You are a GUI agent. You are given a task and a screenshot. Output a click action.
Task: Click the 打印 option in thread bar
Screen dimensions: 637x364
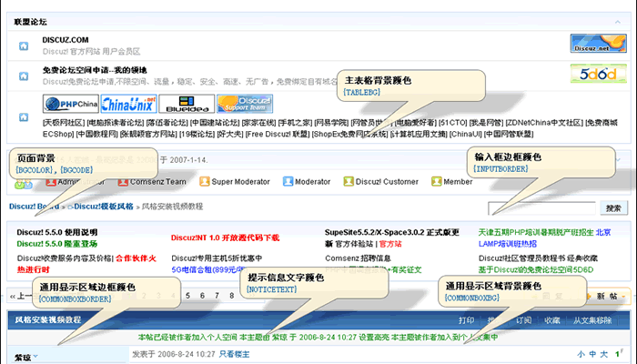pyautogui.click(x=467, y=320)
